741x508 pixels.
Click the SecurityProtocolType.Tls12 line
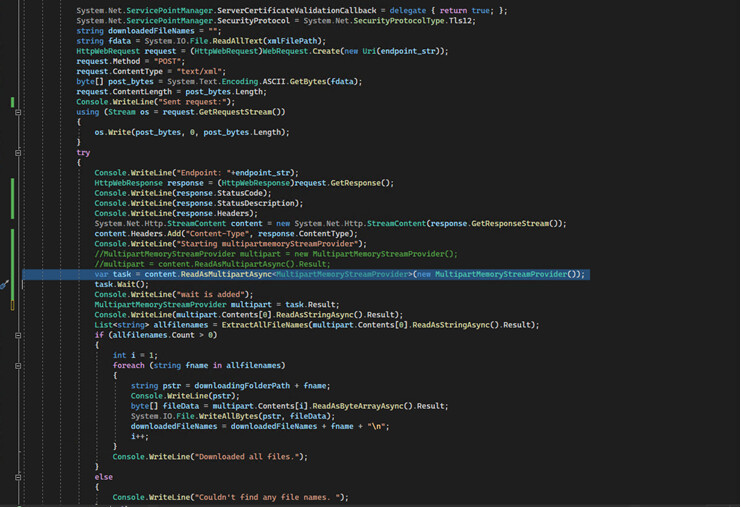(x=276, y=21)
